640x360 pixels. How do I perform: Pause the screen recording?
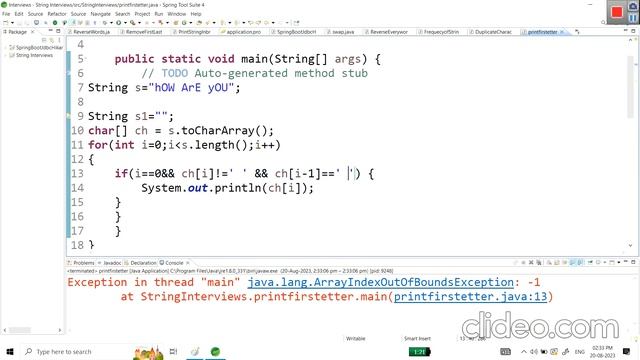[633, 18]
